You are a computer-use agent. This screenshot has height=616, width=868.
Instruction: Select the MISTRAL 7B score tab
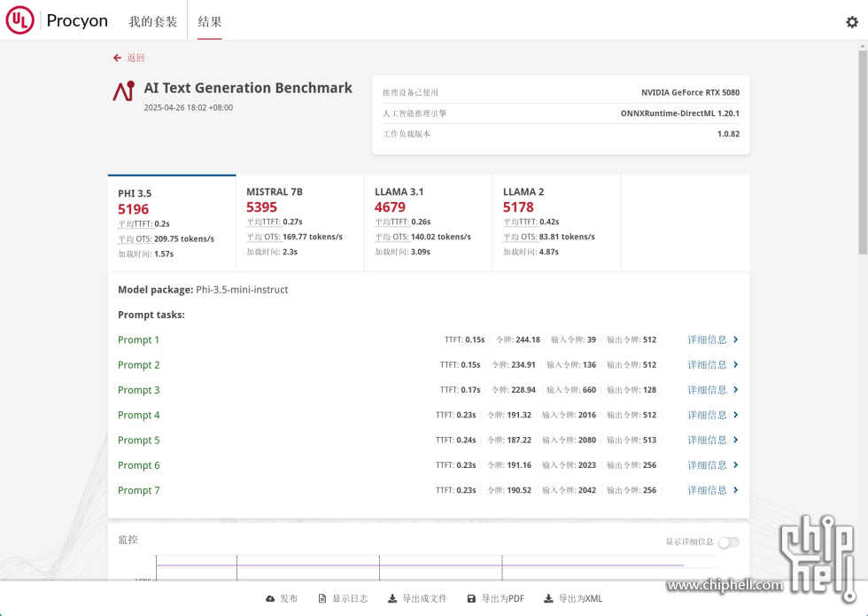(300, 223)
